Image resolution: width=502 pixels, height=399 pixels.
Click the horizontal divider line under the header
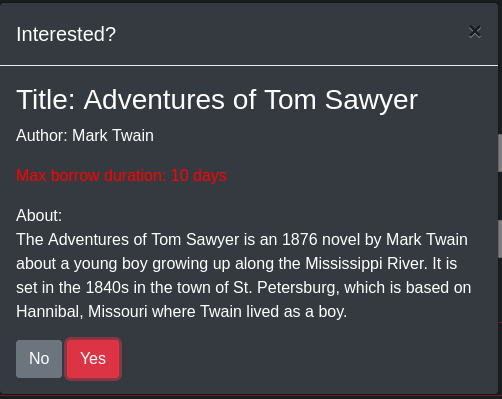coord(249,66)
